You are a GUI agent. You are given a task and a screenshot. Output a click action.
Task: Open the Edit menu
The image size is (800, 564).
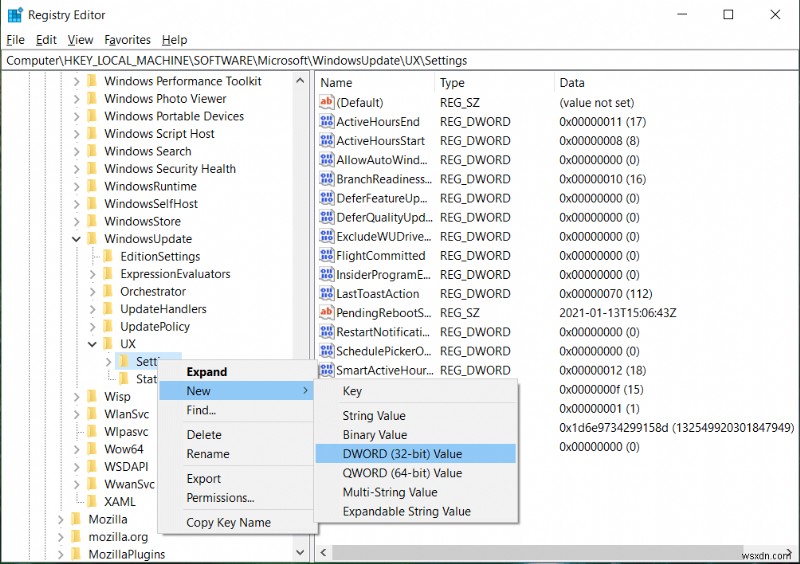46,40
